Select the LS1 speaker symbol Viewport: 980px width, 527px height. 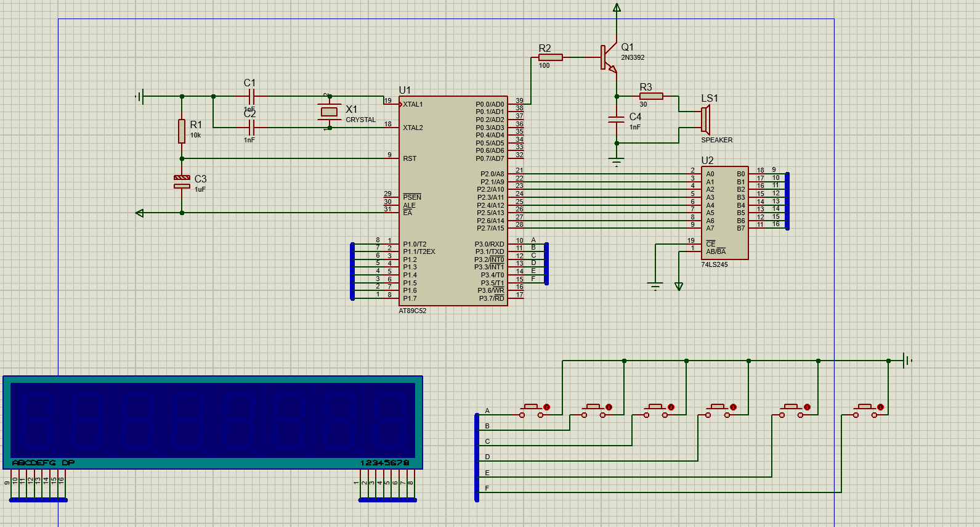pyautogui.click(x=706, y=120)
